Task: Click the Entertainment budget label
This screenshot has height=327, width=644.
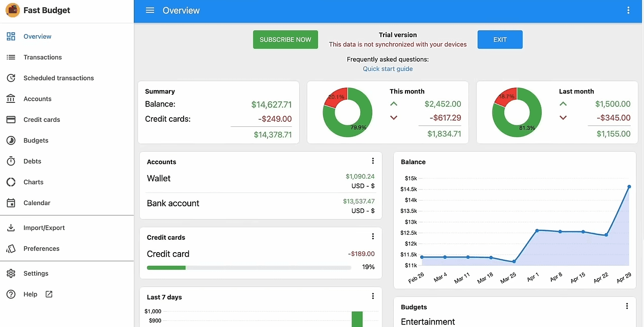Action: 428,321
